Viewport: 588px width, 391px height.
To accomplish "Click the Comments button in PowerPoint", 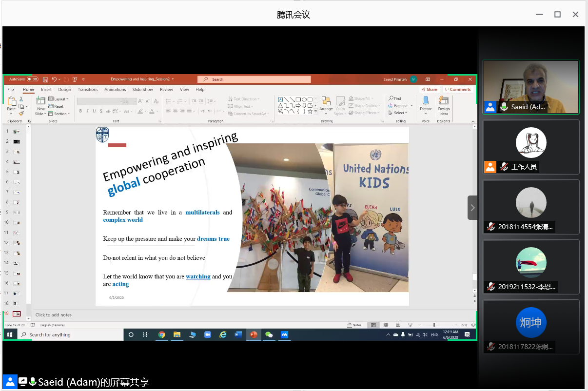I will [x=458, y=90].
